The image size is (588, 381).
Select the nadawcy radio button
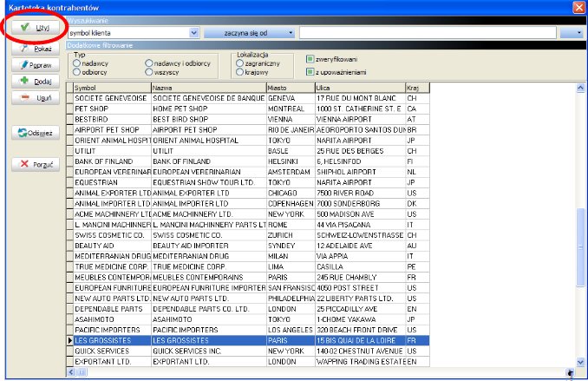click(77, 63)
